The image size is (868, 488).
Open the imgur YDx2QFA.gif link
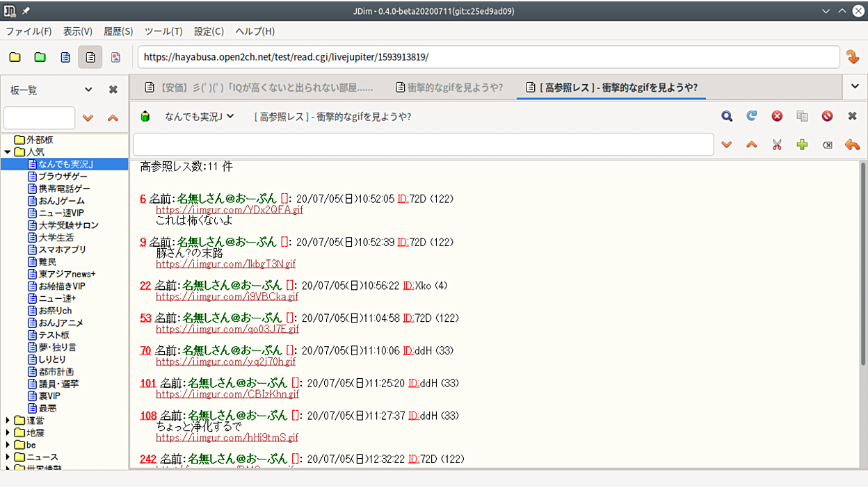(x=230, y=209)
